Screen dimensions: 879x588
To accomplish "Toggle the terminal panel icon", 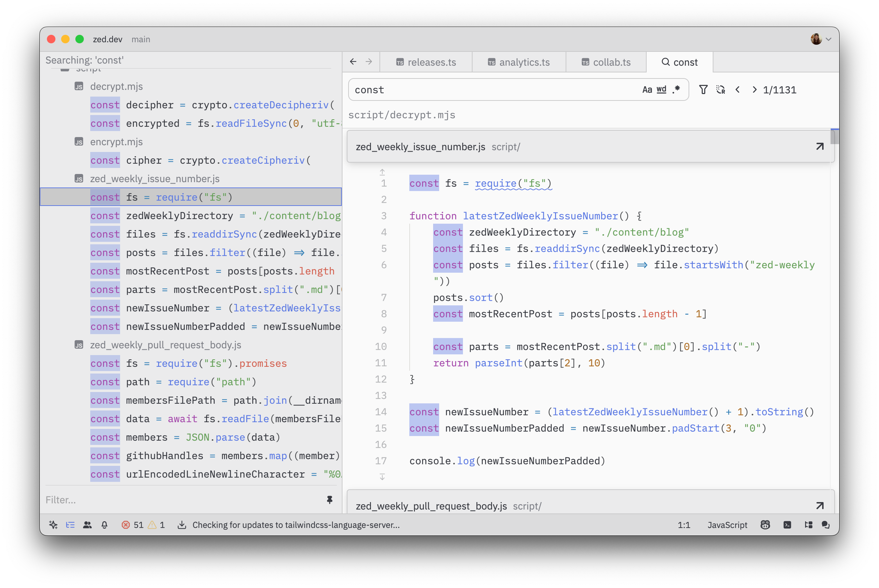I will pos(787,525).
